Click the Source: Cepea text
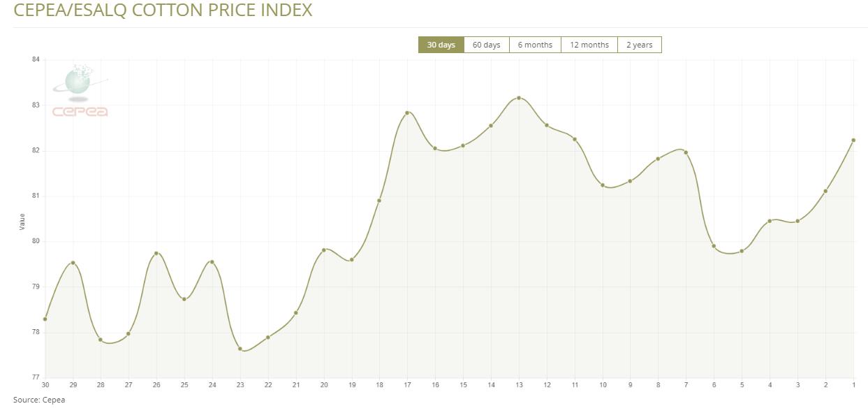The height and width of the screenshot is (413, 868). coord(39,400)
